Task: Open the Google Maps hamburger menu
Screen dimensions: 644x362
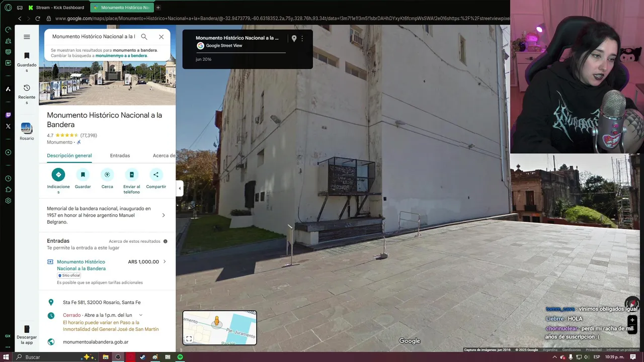Action: 27,37
